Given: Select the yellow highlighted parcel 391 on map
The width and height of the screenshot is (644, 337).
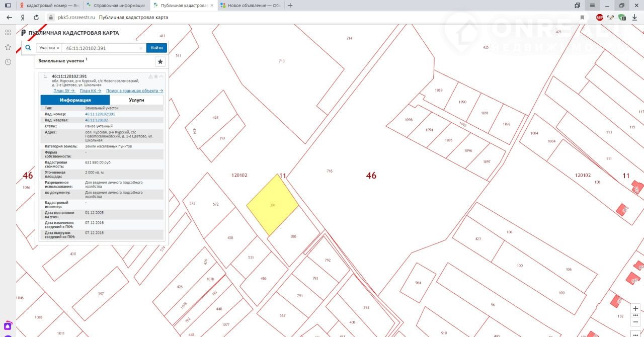Looking at the screenshot, I should pyautogui.click(x=272, y=205).
